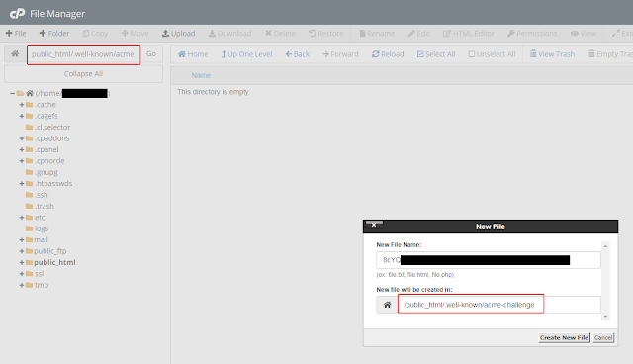The image size is (633, 364).
Task: Click Unselect All files
Action: pyautogui.click(x=492, y=54)
